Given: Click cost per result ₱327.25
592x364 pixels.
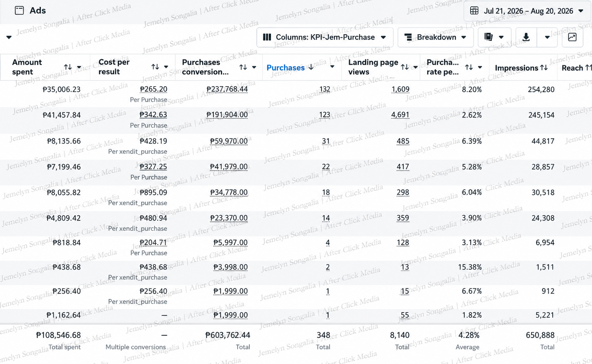Looking at the screenshot, I should [153, 167].
